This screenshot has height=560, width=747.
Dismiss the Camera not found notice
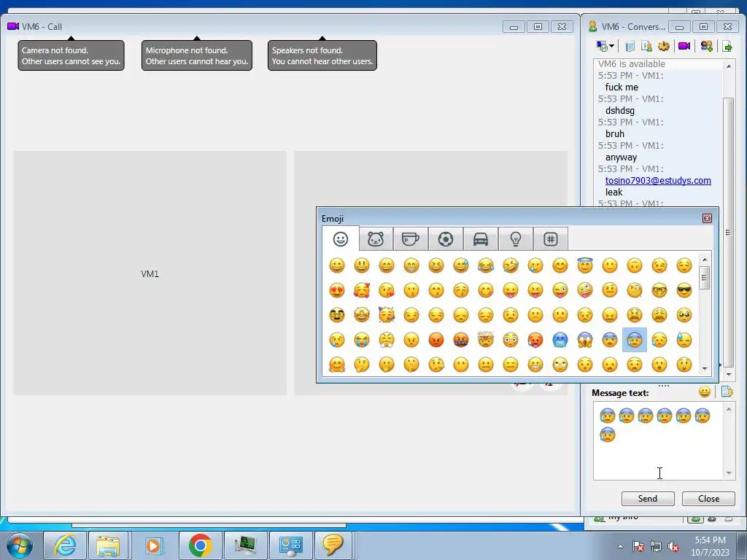tap(71, 55)
